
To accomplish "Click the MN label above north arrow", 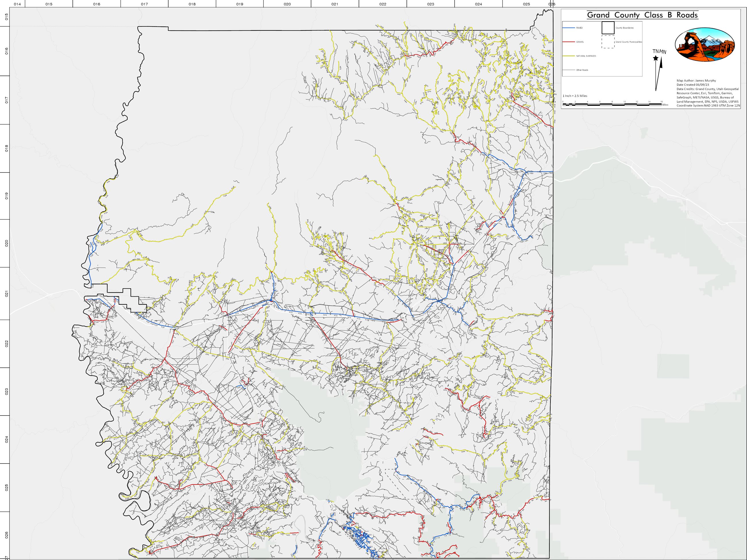I will pos(663,52).
